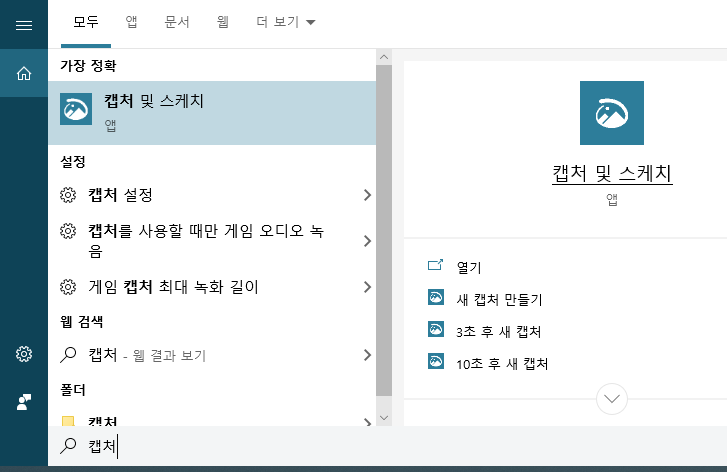This screenshot has width=727, height=472.
Task: Click the open-window icon next to 열기
Action: pyautogui.click(x=435, y=265)
